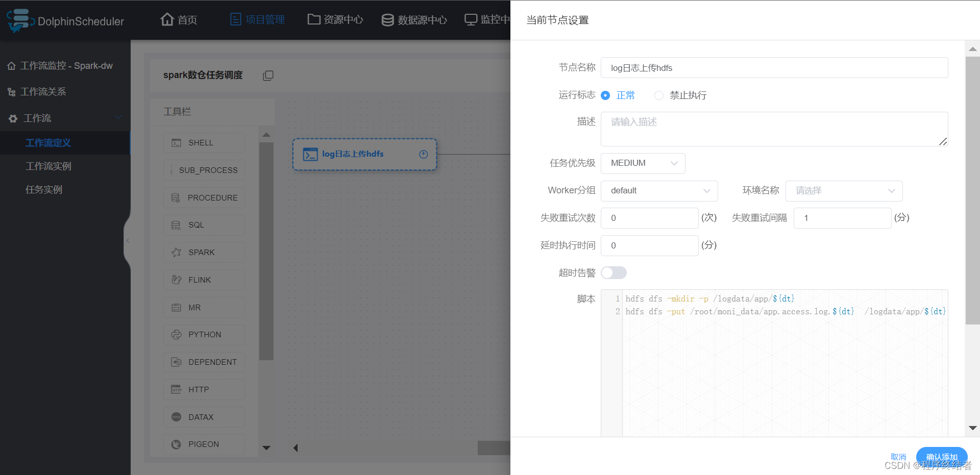Focus the 延时执行时间 input
980x475 pixels.
[649, 245]
